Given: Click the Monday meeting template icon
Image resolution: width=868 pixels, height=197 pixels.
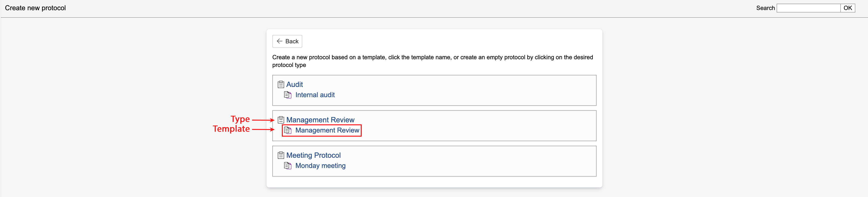Looking at the screenshot, I should [288, 166].
